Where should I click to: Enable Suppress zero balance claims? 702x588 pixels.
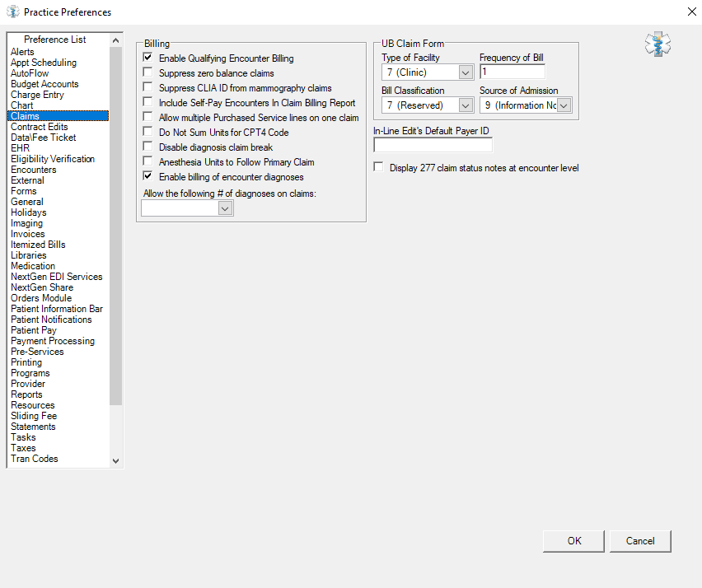coord(147,72)
